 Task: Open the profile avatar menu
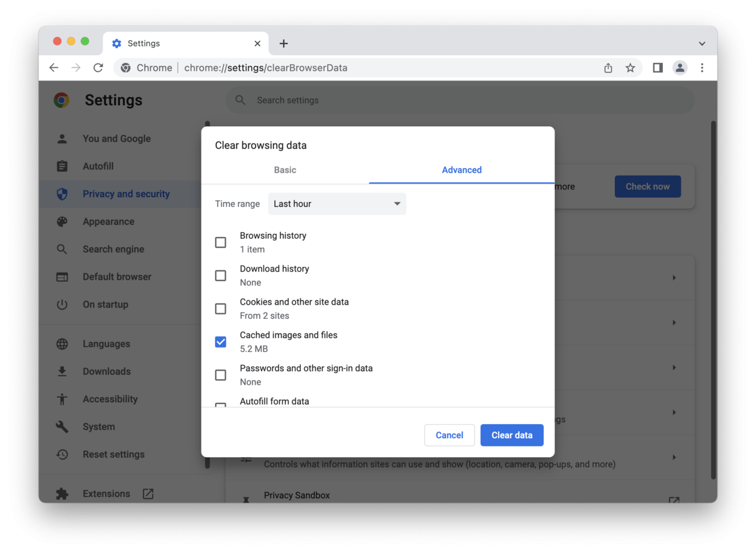(680, 68)
